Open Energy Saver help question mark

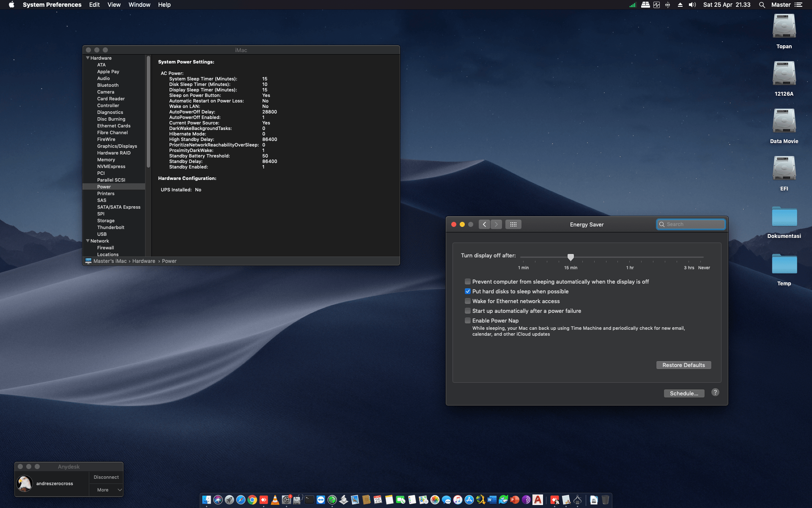click(x=715, y=392)
